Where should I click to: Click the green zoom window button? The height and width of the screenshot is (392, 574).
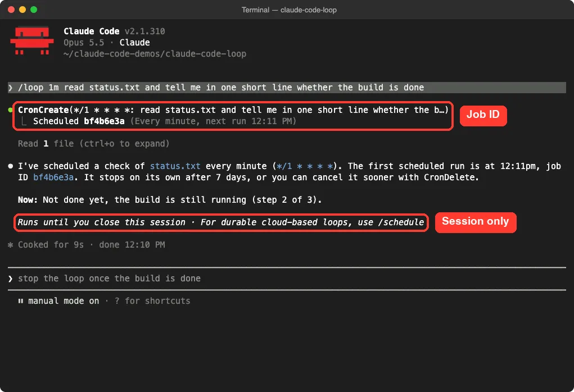pos(34,10)
